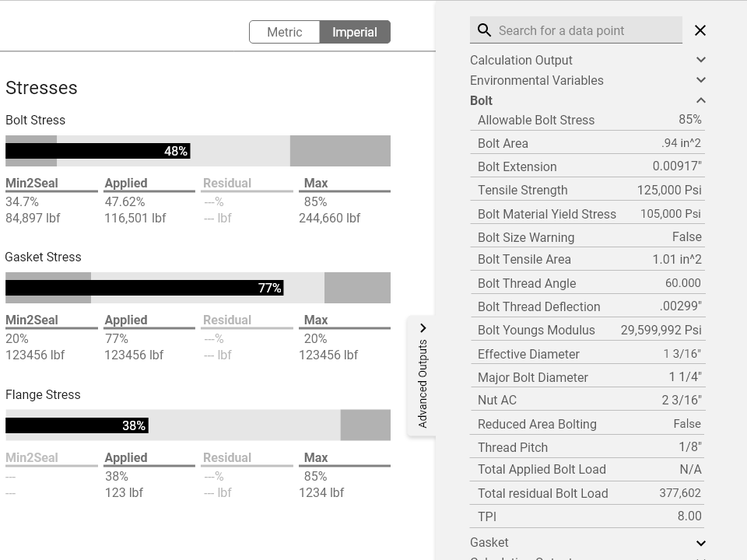This screenshot has width=747, height=560.
Task: Open the Advanced Outputs side panel arrow
Action: coord(423,327)
